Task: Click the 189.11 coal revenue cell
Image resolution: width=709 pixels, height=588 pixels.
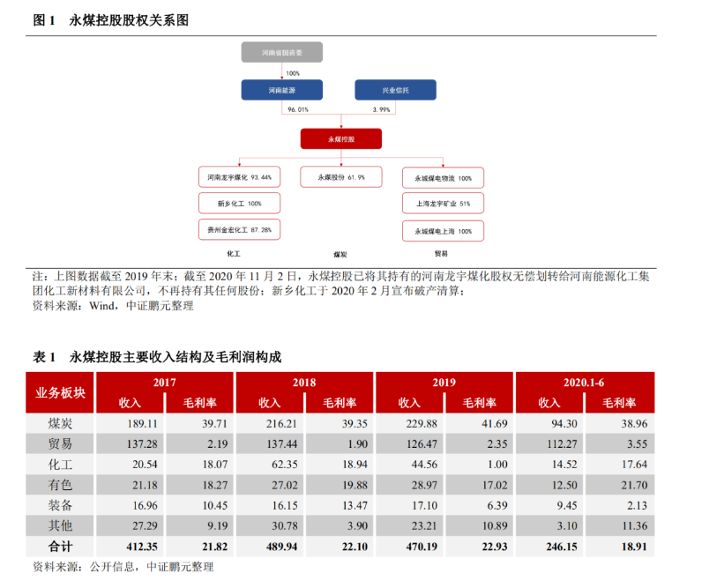Action: 130,423
